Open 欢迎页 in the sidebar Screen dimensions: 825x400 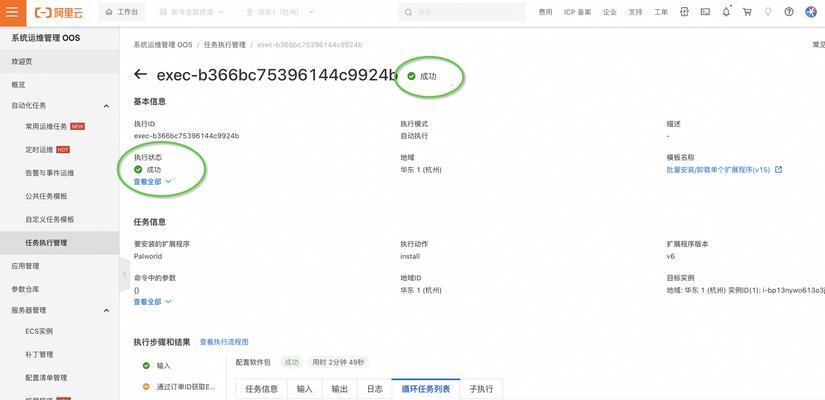(59, 62)
